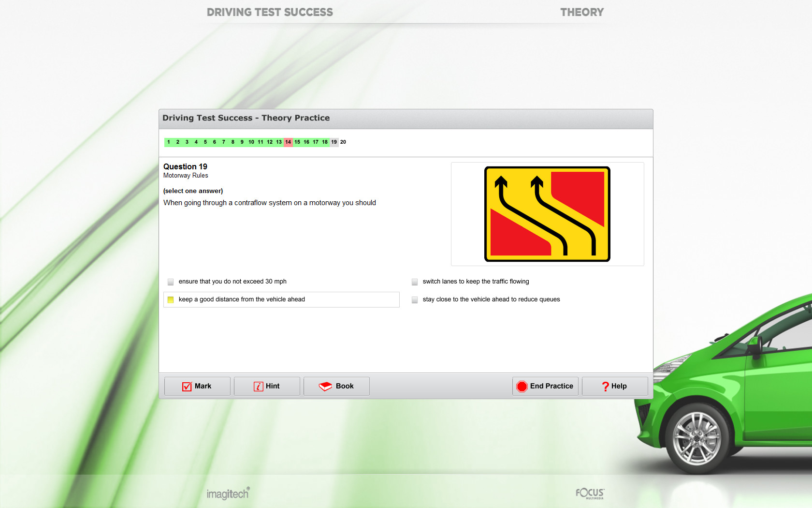Jump to question 20
Image resolution: width=812 pixels, height=508 pixels.
pyautogui.click(x=343, y=142)
